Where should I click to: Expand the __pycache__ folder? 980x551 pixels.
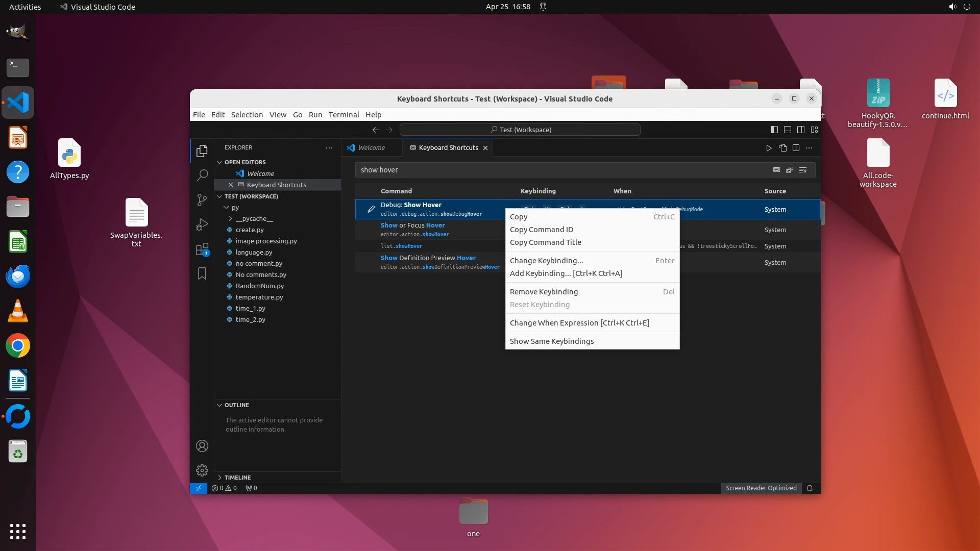(x=254, y=218)
